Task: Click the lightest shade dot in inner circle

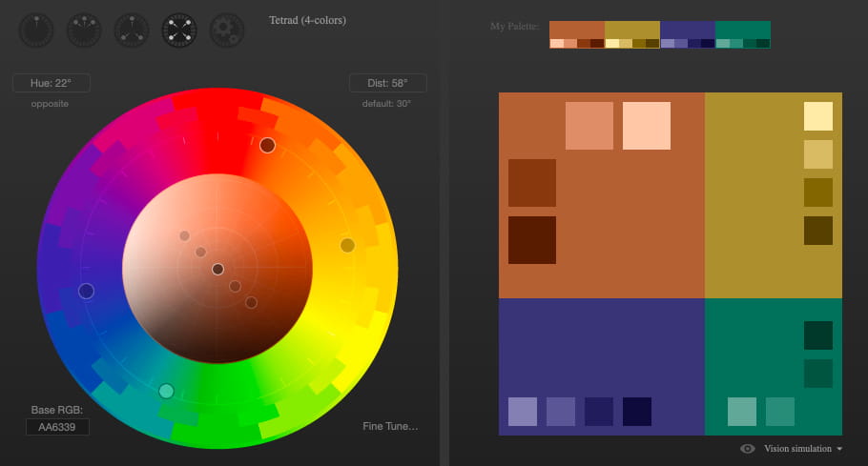Action: pyautogui.click(x=184, y=236)
